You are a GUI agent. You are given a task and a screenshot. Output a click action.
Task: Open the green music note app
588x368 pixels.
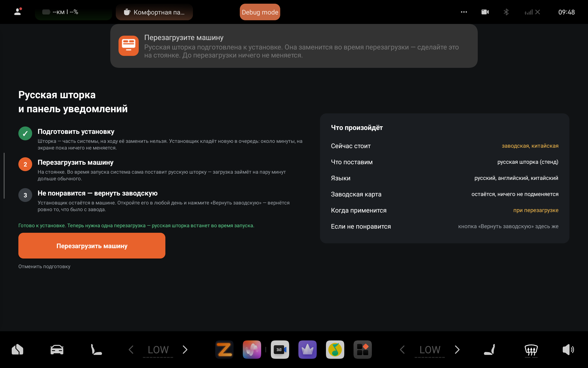(x=335, y=350)
